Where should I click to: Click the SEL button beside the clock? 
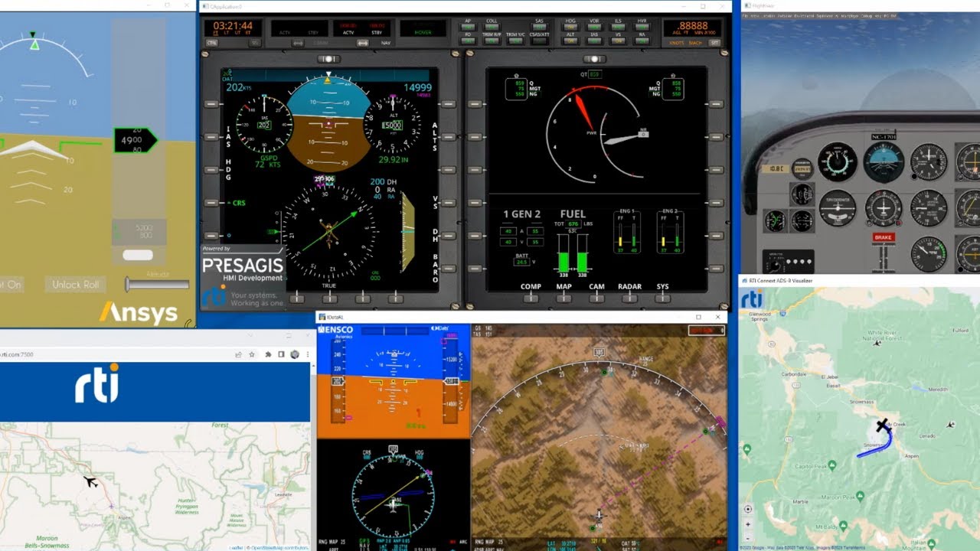point(255,43)
